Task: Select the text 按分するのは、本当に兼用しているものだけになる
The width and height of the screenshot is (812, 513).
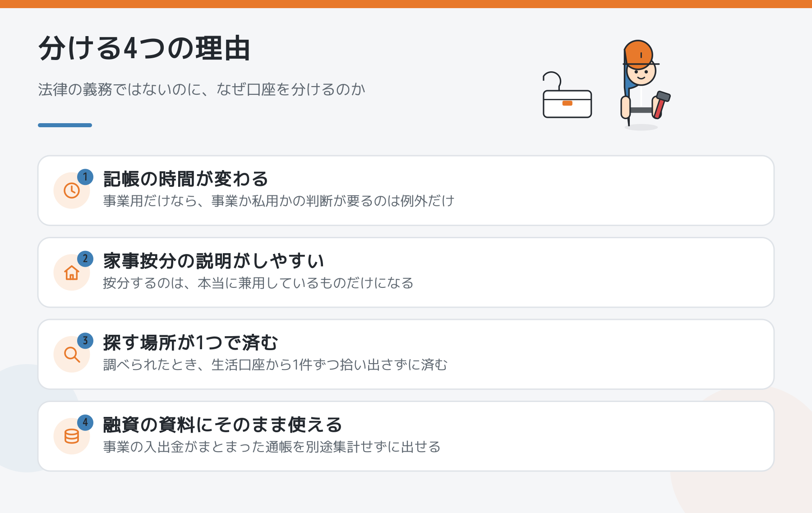Action: (x=258, y=283)
